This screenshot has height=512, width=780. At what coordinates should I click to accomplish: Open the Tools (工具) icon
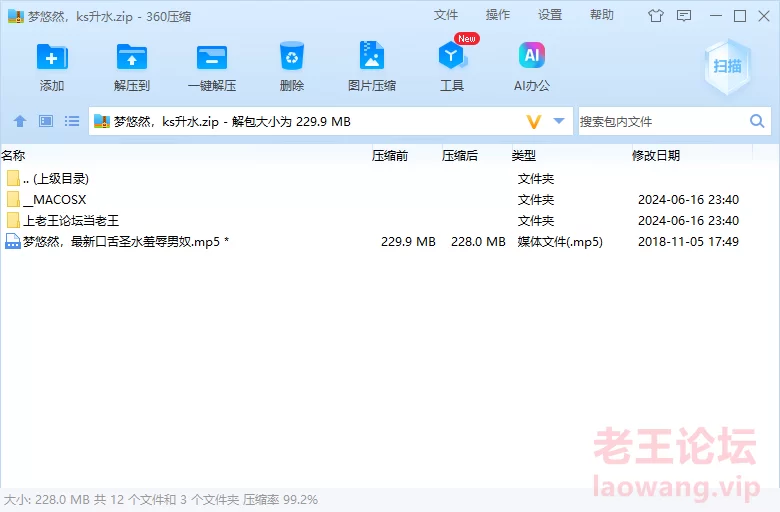(x=452, y=55)
